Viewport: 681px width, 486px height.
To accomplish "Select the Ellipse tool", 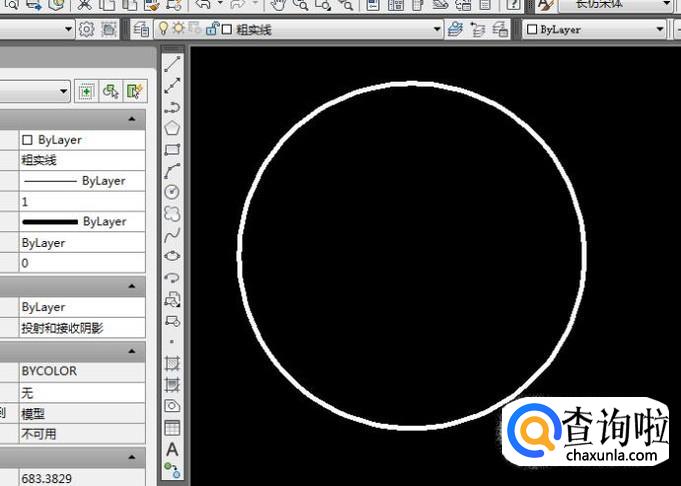I will tap(172, 256).
